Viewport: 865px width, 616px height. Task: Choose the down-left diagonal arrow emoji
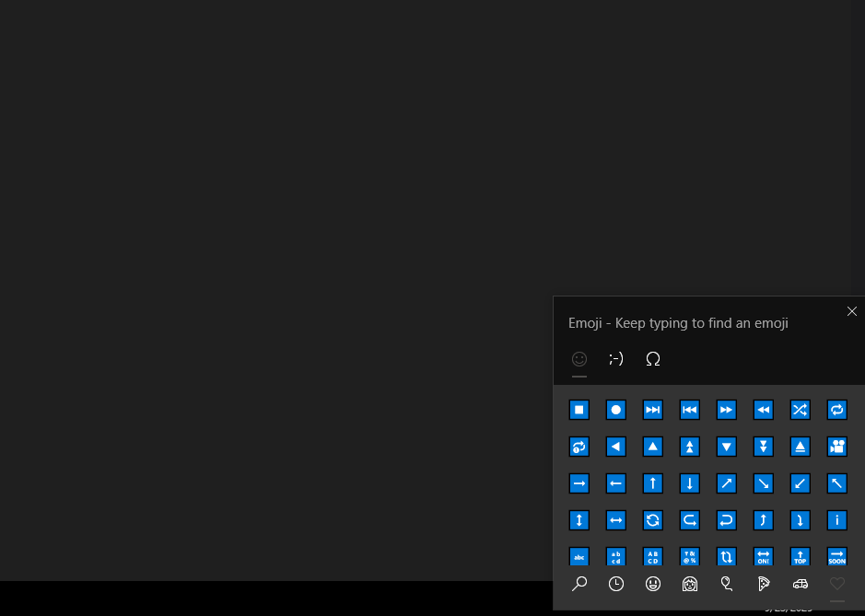(x=800, y=483)
